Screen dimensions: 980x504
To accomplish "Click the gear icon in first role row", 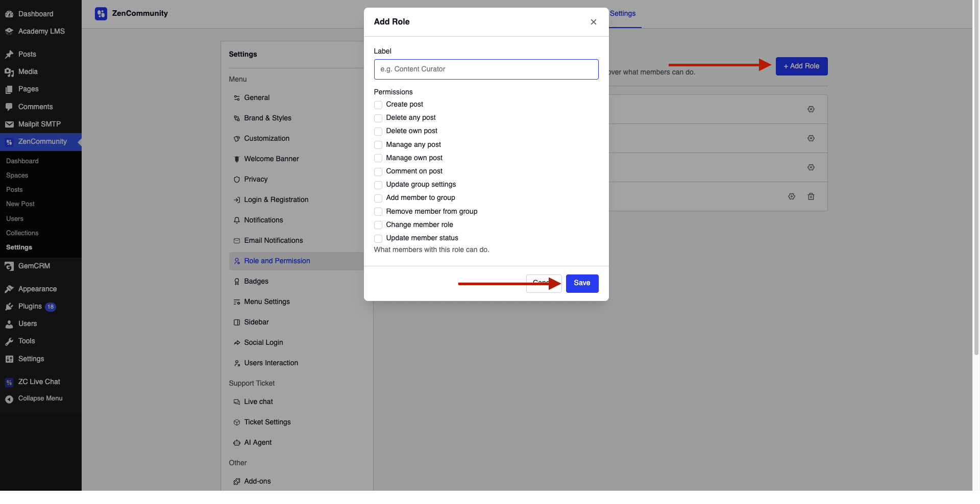I will click(x=811, y=109).
